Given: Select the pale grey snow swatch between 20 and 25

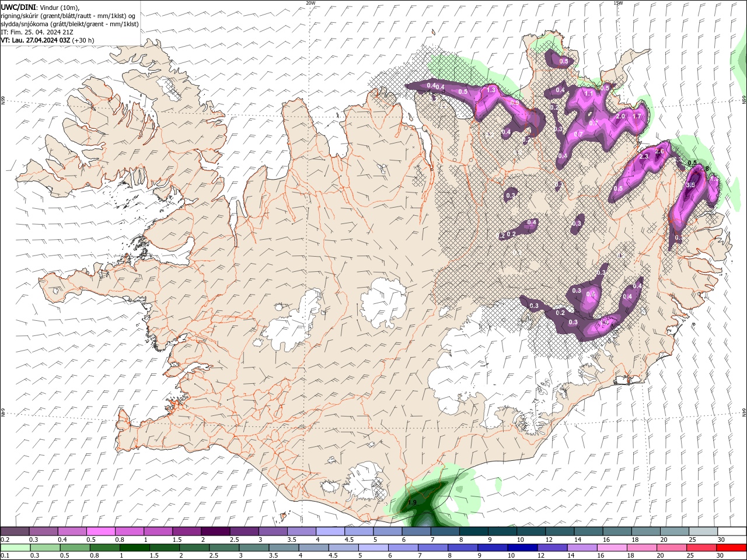Looking at the screenshot, I should coord(674,531).
